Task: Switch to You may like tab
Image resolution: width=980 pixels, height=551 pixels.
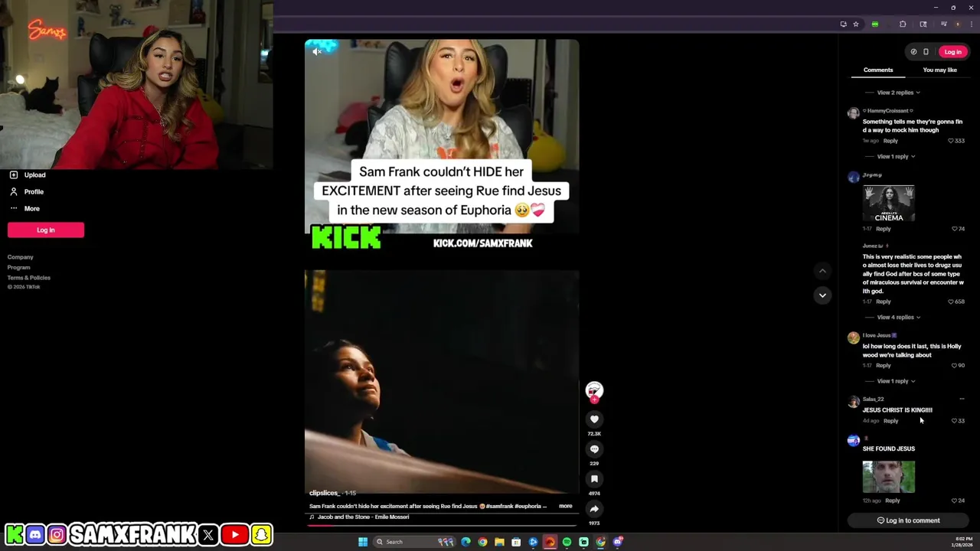Action: tap(939, 70)
